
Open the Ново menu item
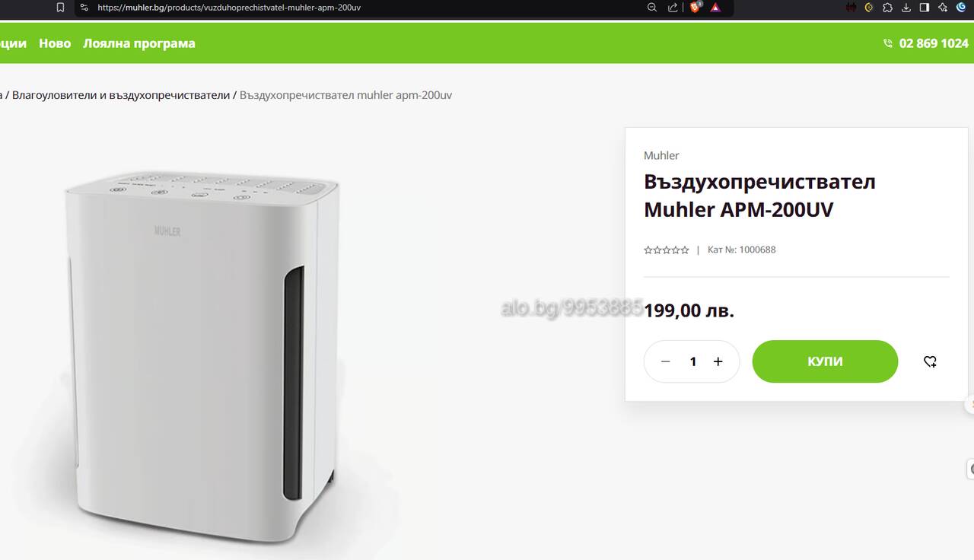(55, 43)
